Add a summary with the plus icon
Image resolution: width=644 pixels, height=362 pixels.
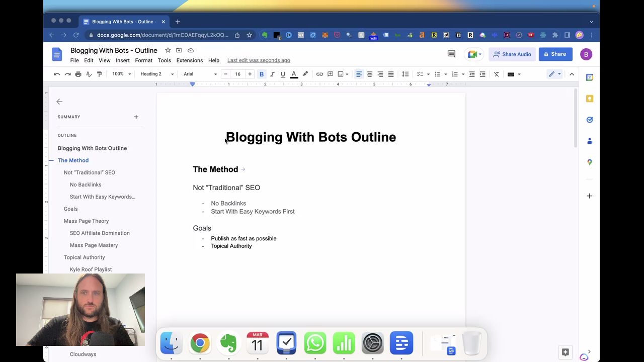136,117
